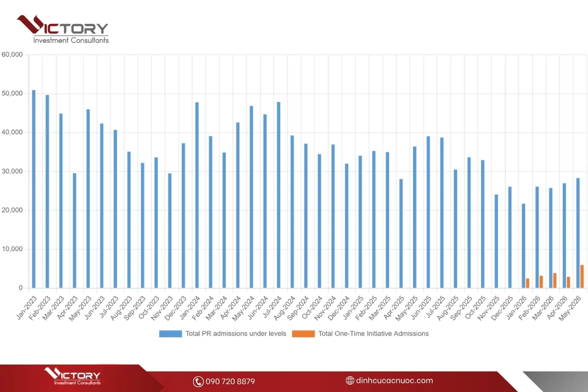This screenshot has height=392, width=588.
Task: Click the globe icon beside dinhcucacnuoc.com
Action: 350,381
